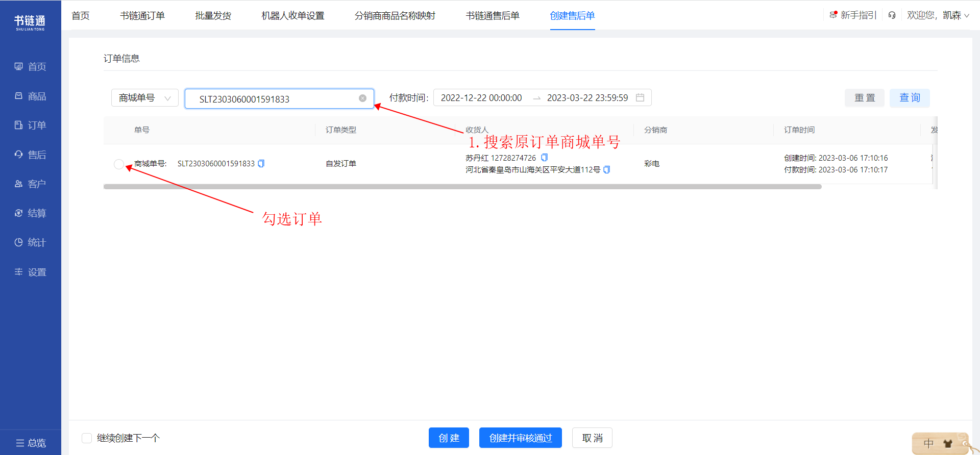Toggle the 总览 sidebar menu icon

(20, 443)
